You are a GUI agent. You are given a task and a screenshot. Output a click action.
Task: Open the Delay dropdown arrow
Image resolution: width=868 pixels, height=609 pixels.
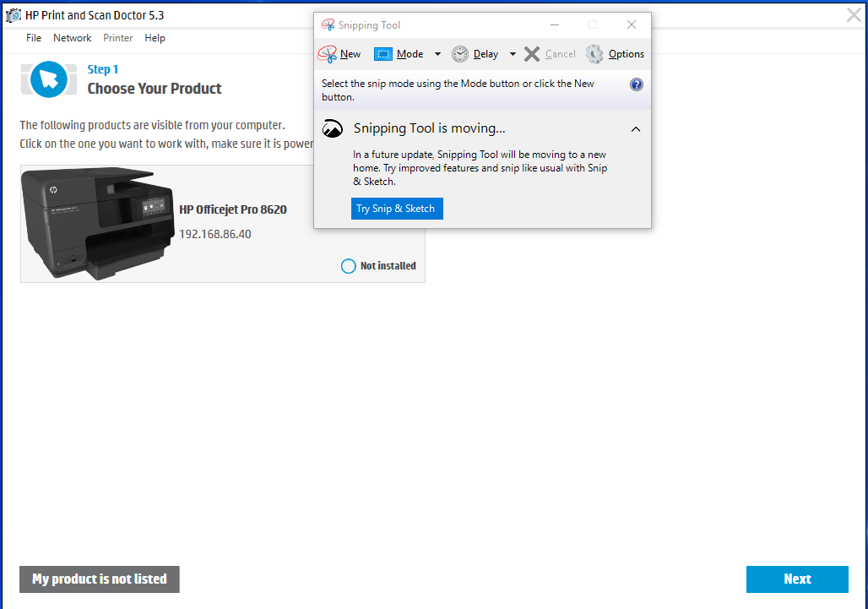(513, 54)
